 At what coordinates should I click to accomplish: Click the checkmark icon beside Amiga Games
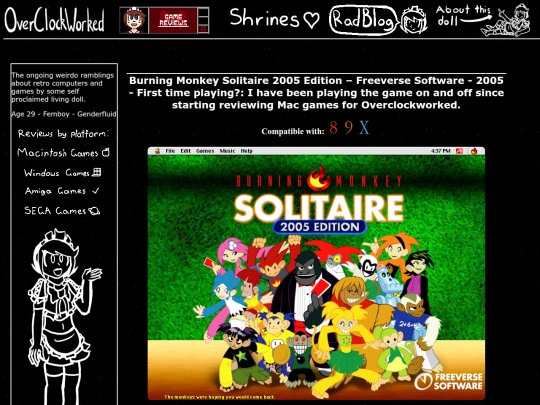[96, 190]
